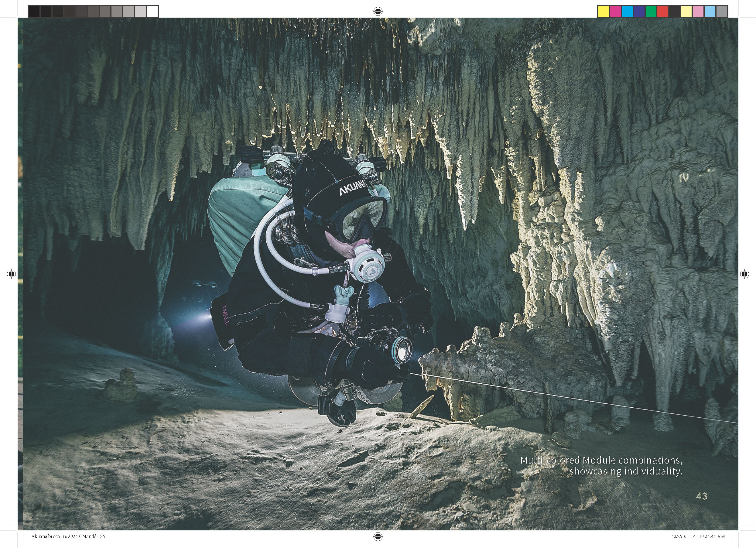
Task: Click the pink swatch in color bar
Action: coord(698,11)
